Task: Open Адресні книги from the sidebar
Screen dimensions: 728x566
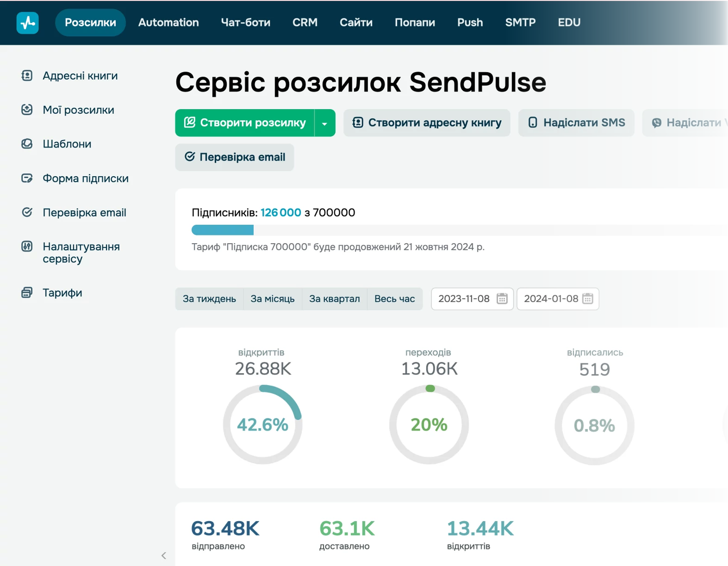Action: (x=80, y=76)
